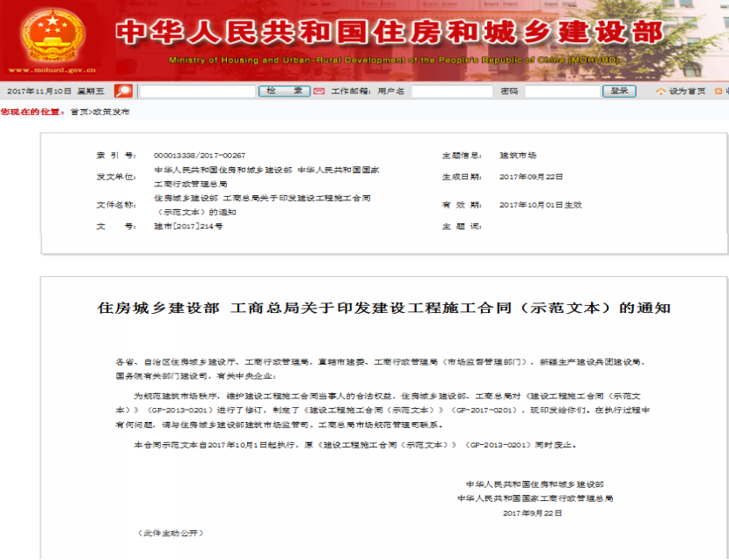This screenshot has height=560, width=729.
Task: Click the notice headline in the article
Action: point(383,309)
